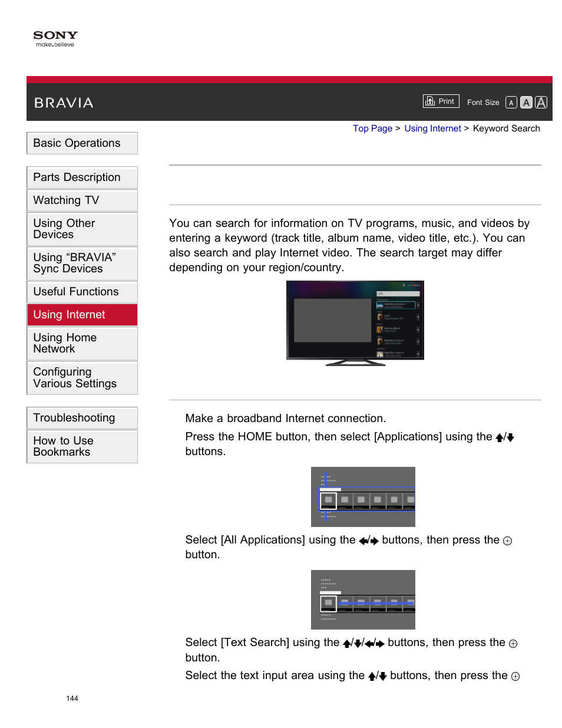Open the Parts Description section
Screen dimensions: 562x728
82,177
